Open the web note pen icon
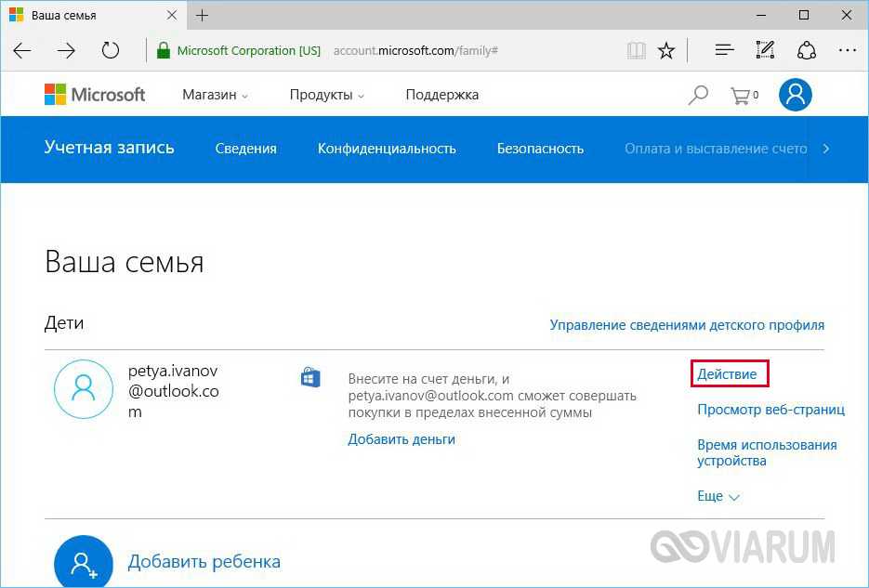Image resolution: width=869 pixels, height=588 pixels. (x=765, y=50)
